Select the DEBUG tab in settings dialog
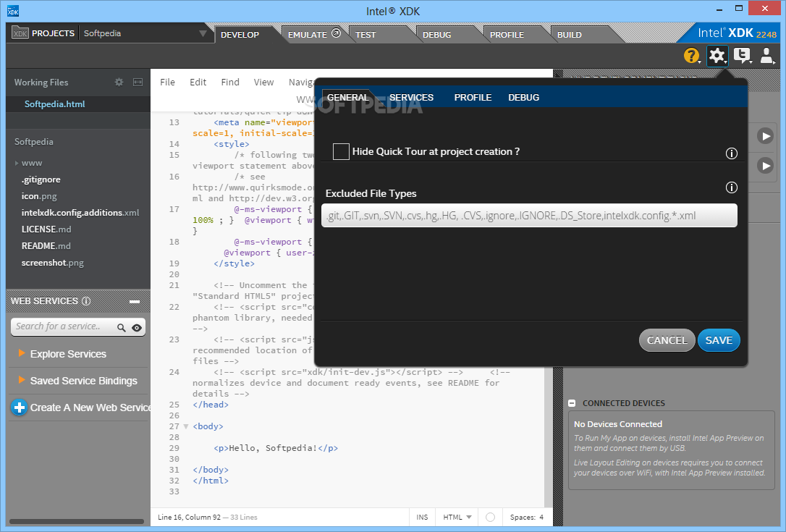The image size is (786, 532). click(524, 97)
